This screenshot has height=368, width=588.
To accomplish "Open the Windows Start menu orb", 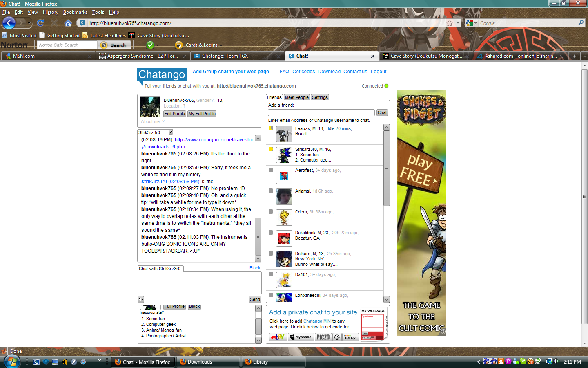I will point(11,362).
